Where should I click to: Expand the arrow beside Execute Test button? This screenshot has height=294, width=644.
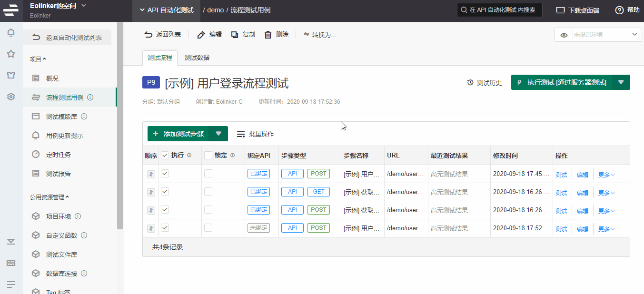(x=621, y=82)
